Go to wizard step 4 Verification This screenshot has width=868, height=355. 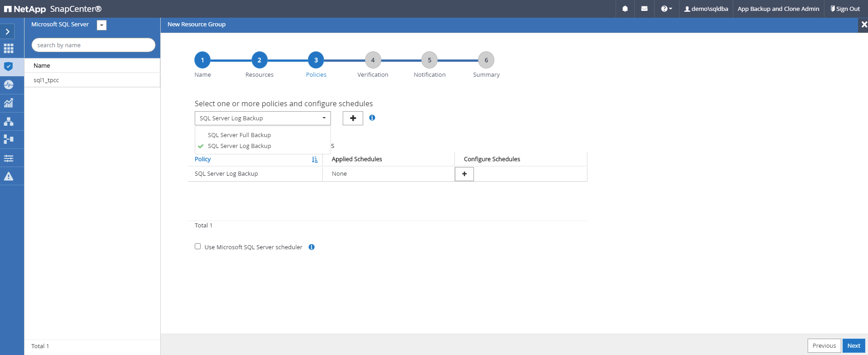click(373, 60)
